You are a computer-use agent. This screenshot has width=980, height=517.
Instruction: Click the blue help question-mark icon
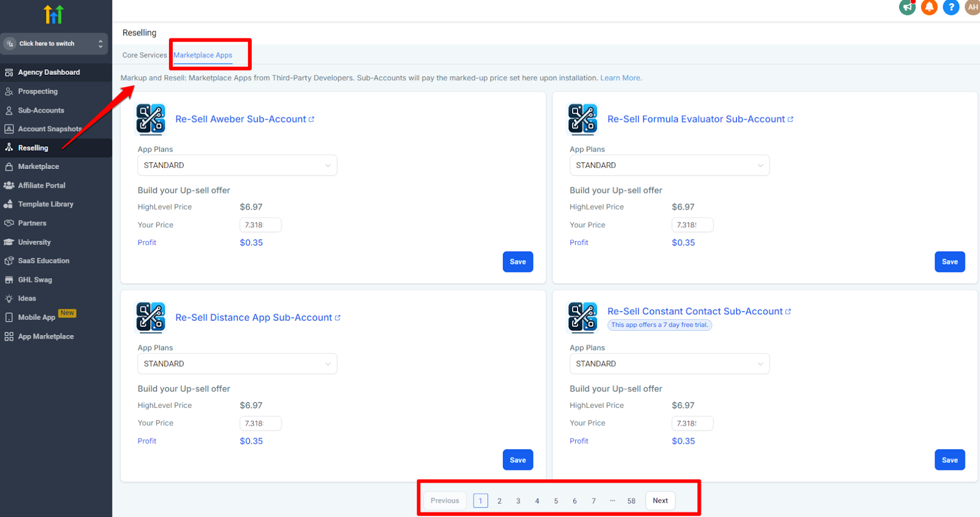[951, 7]
